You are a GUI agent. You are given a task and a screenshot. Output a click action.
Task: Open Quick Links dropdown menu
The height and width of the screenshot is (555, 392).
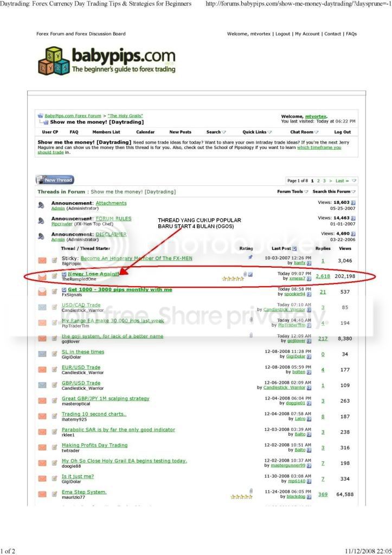pos(257,132)
